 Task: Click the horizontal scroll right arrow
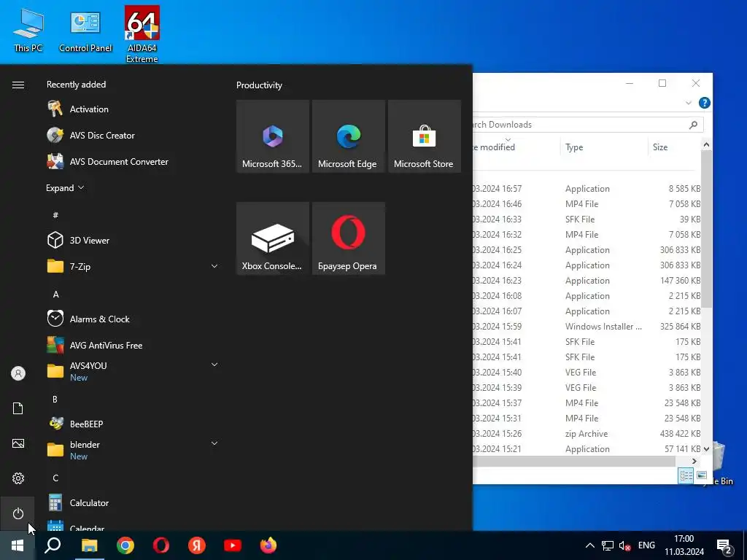[x=694, y=461]
